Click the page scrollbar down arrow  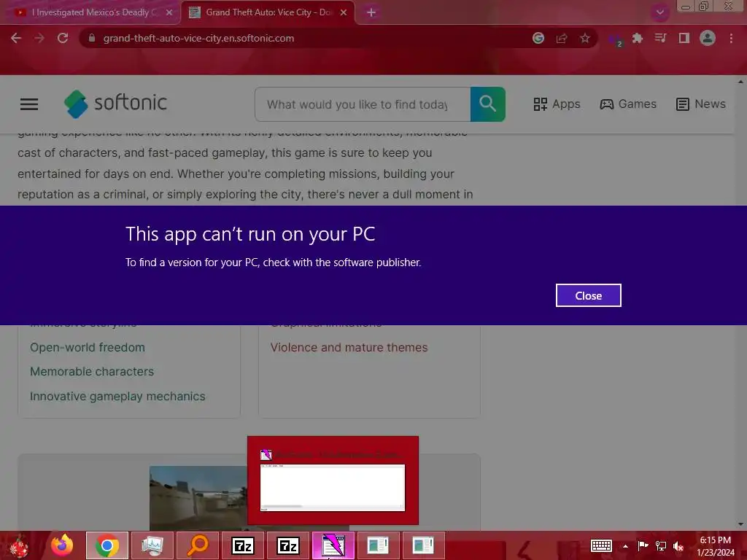coord(741,524)
